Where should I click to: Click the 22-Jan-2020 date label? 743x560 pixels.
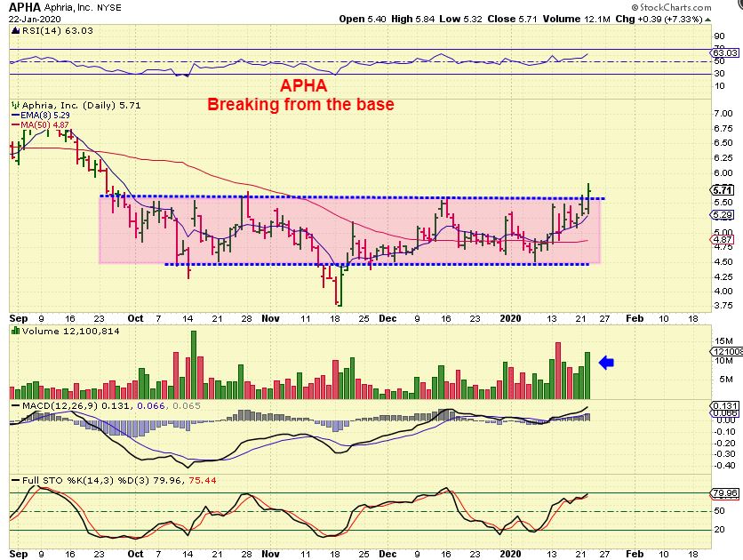coord(35,20)
